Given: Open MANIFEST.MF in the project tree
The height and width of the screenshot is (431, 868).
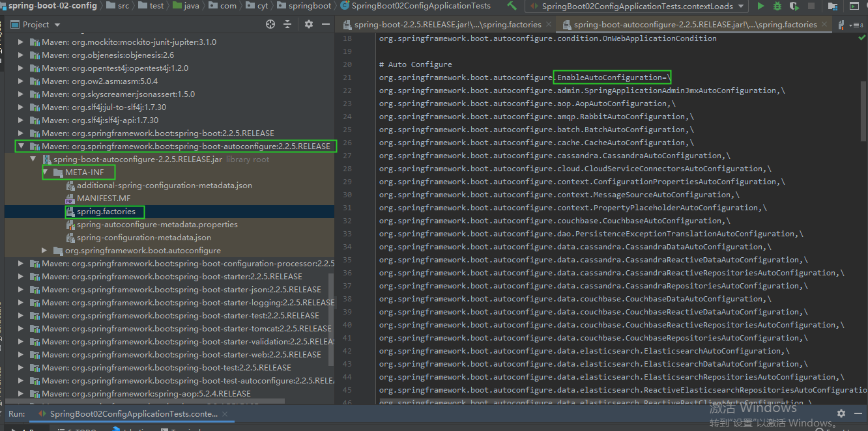Looking at the screenshot, I should pos(103,199).
